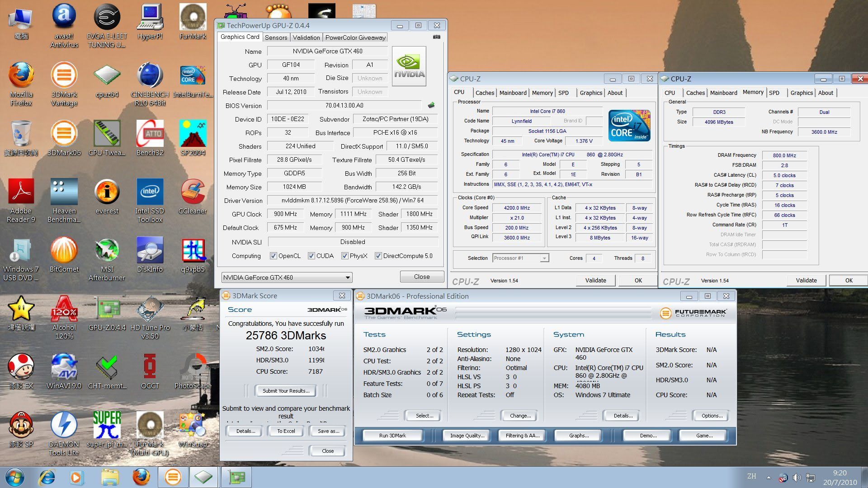Click Change settings button in 3DMark06
The width and height of the screenshot is (868, 488).
click(520, 416)
